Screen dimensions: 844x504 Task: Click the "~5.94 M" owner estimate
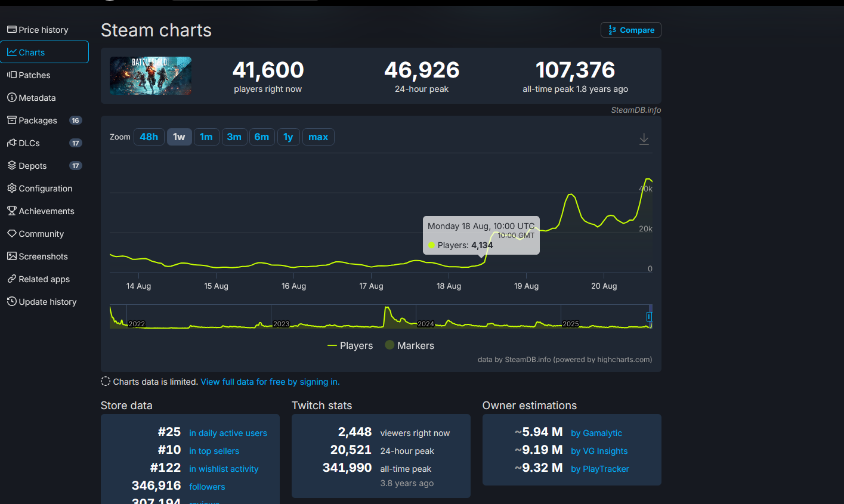[x=539, y=432]
